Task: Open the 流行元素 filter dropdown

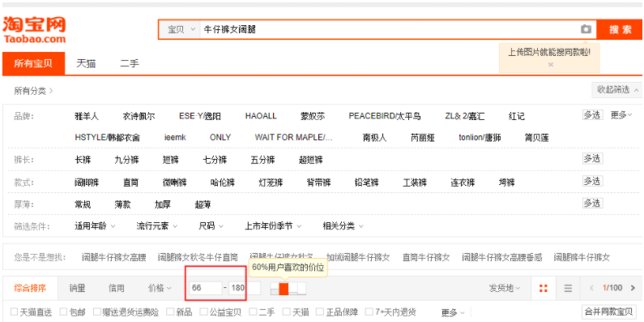Action: click(x=157, y=226)
